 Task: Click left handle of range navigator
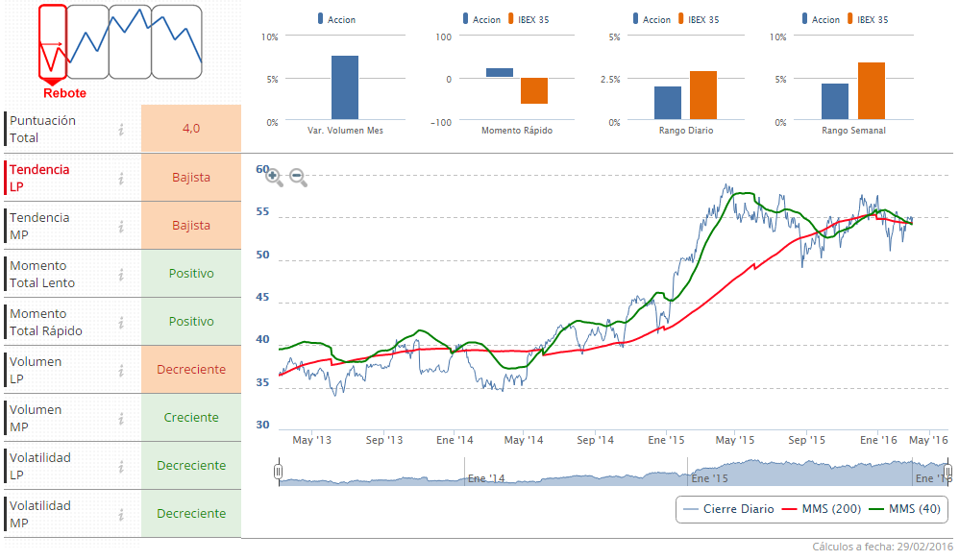tap(278, 472)
